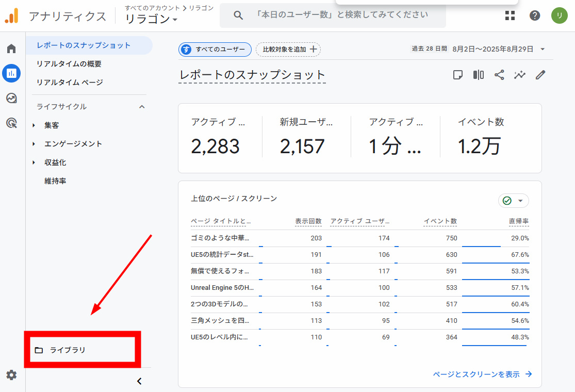Select リアルタイムの概要 in the sidebar
The height and width of the screenshot is (392, 575).
click(x=69, y=64)
